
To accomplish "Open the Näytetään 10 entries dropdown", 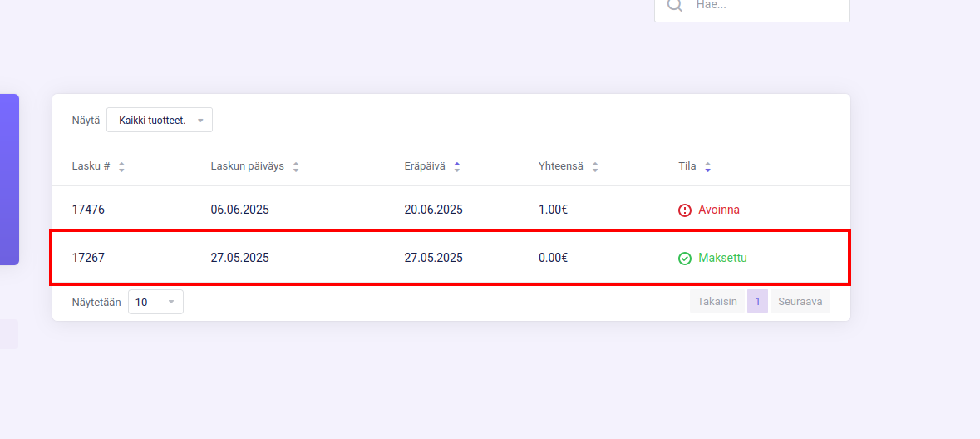I will (155, 302).
